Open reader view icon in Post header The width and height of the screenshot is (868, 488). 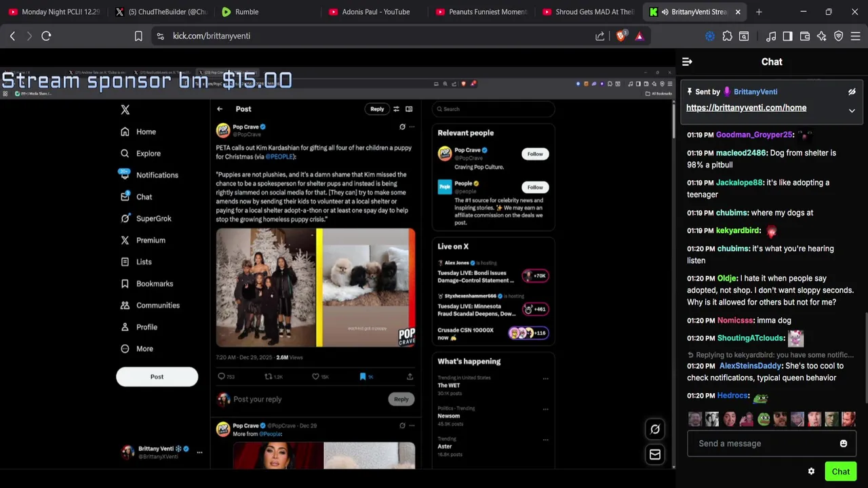click(x=409, y=108)
